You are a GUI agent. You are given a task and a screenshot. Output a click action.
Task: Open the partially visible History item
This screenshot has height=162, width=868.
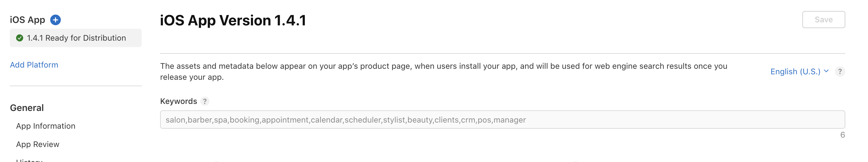tap(29, 160)
